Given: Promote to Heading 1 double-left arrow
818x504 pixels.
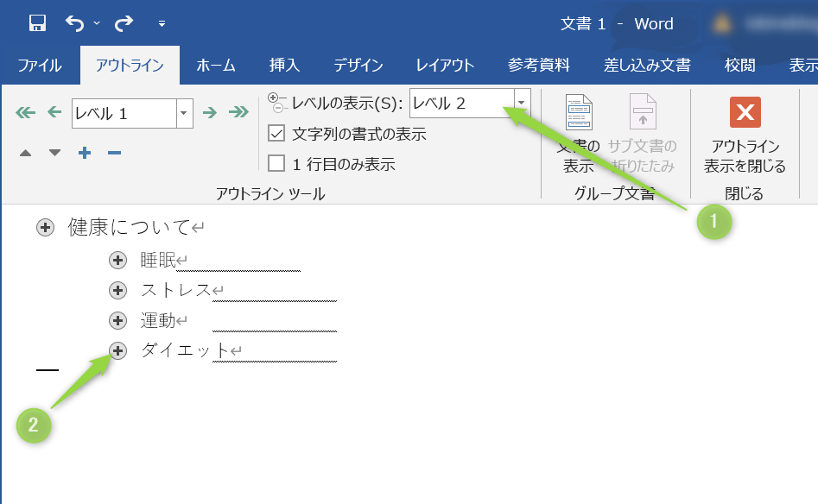Looking at the screenshot, I should [x=25, y=112].
